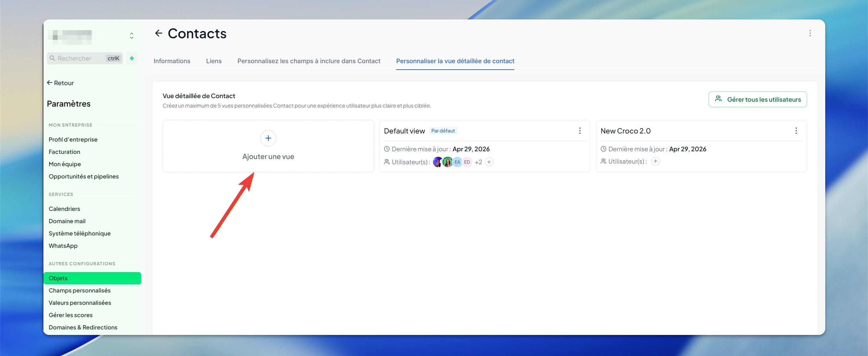868x356 pixels.
Task: Click the Vue détaillée de Contact heading
Action: click(x=199, y=96)
